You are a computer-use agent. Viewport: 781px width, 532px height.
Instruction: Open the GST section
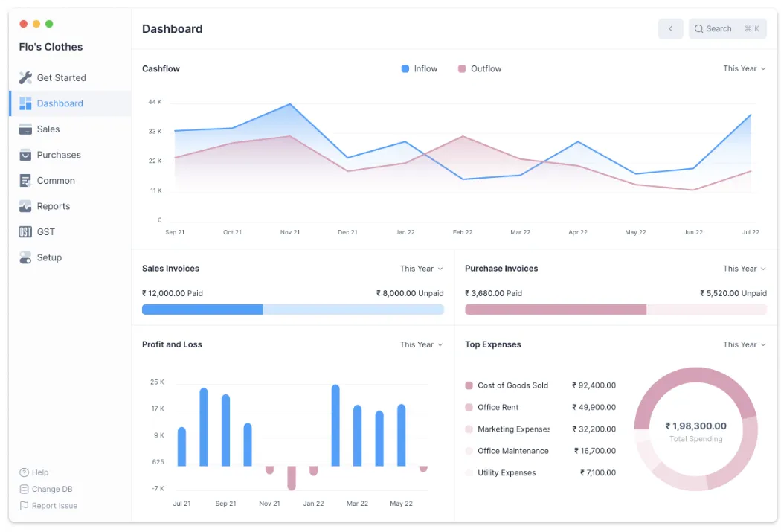[70, 231]
